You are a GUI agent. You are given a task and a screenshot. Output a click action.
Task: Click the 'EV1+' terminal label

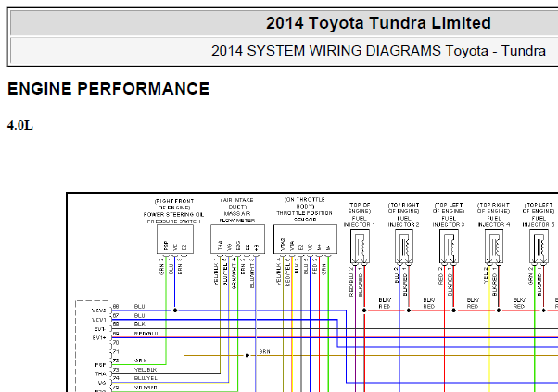[x=99, y=338]
